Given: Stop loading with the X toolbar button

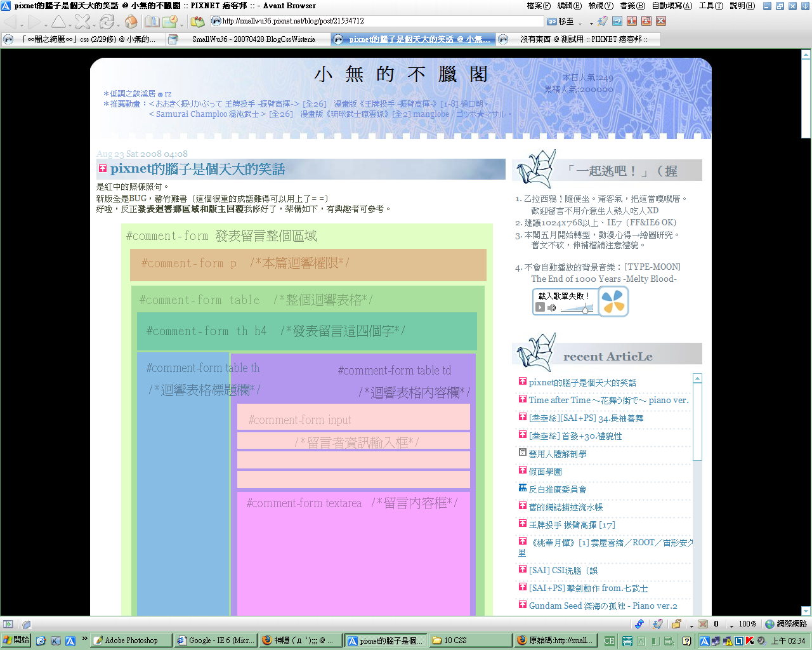Looking at the screenshot, I should pyautogui.click(x=81, y=22).
